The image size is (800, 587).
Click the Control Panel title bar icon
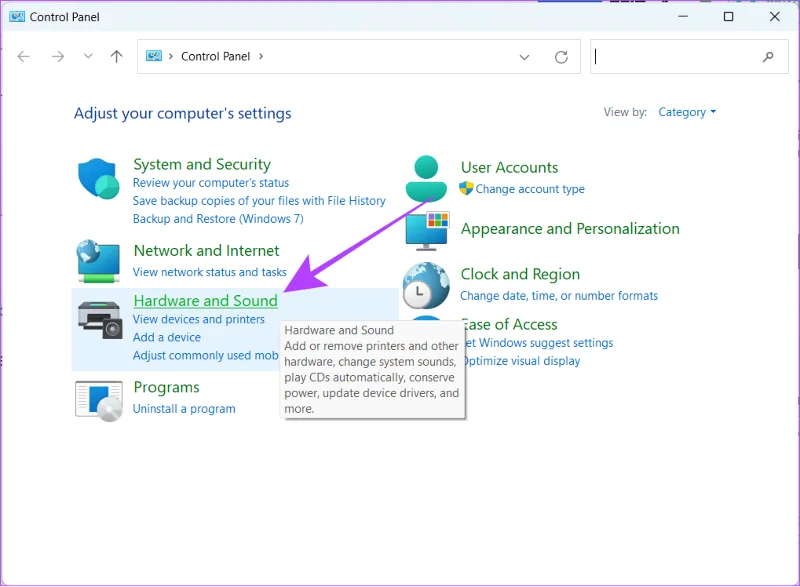pyautogui.click(x=17, y=17)
